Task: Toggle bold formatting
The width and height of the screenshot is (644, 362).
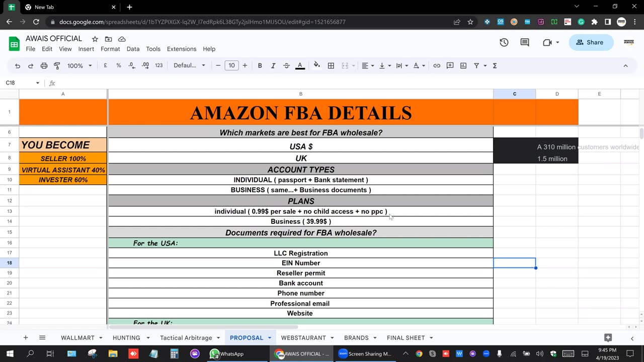Action: (260, 65)
